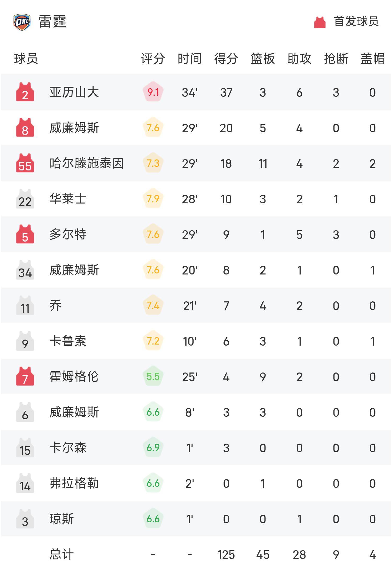This screenshot has width=392, height=573.
Task: Tap the red number 2 jersey icon
Action: pos(25,92)
